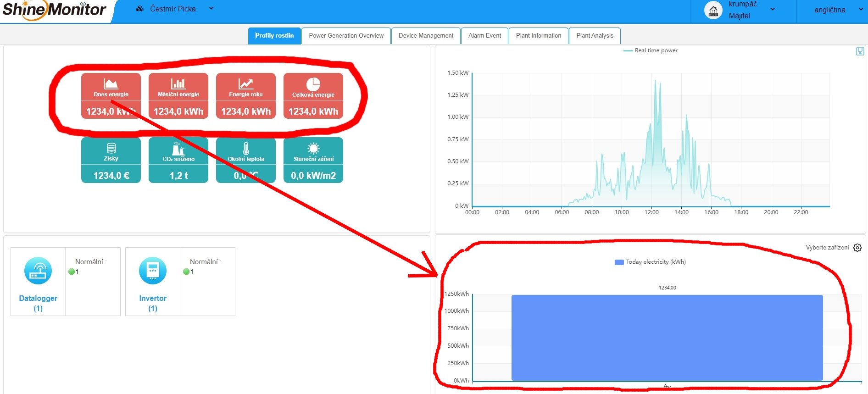Viewport: 868px width, 394px height.
Task: Click the Zisky 1234,0 € value
Action: click(111, 176)
